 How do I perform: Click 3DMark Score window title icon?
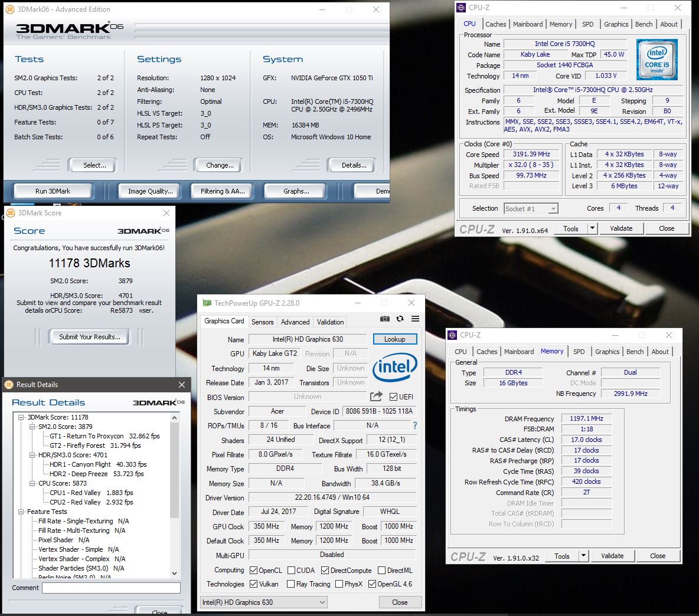[x=11, y=213]
